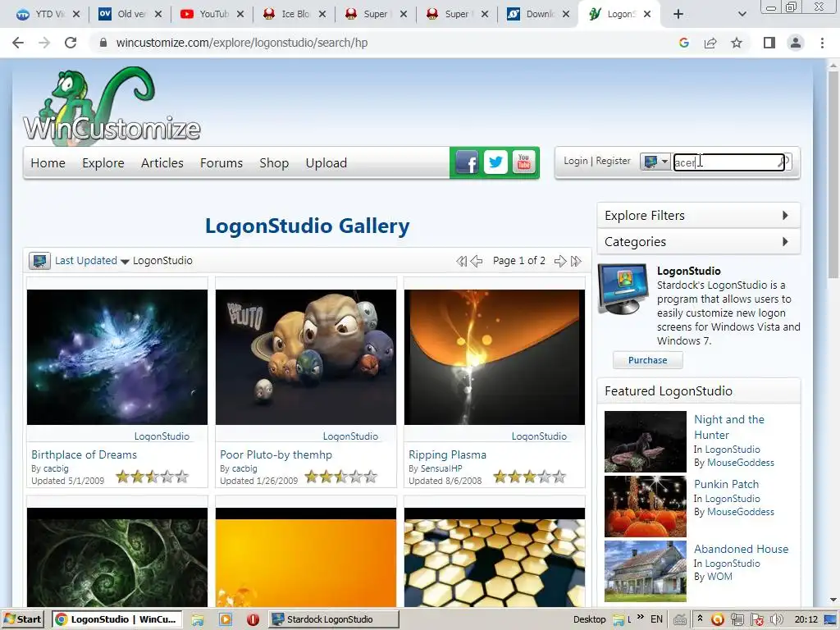The width and height of the screenshot is (840, 630).
Task: Click the LogonStudio monitor icon in sidebar
Action: pyautogui.click(x=623, y=290)
